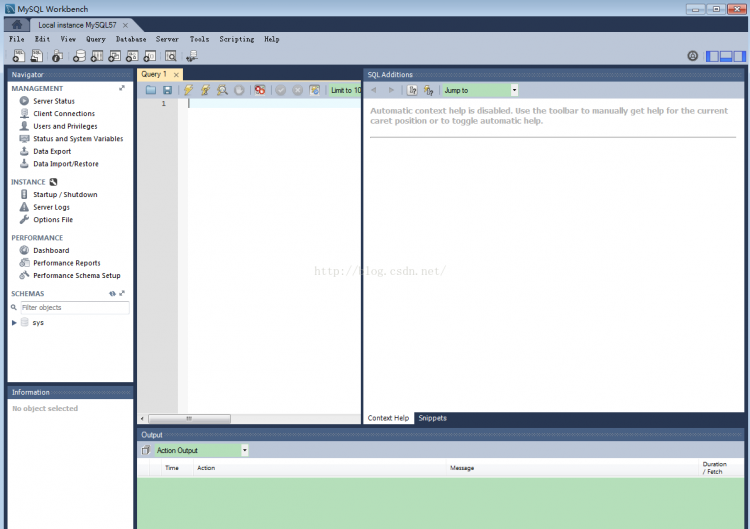Screen dimensions: 750x529
Task: Open the Limit to rows dropdown
Action: pos(344,90)
